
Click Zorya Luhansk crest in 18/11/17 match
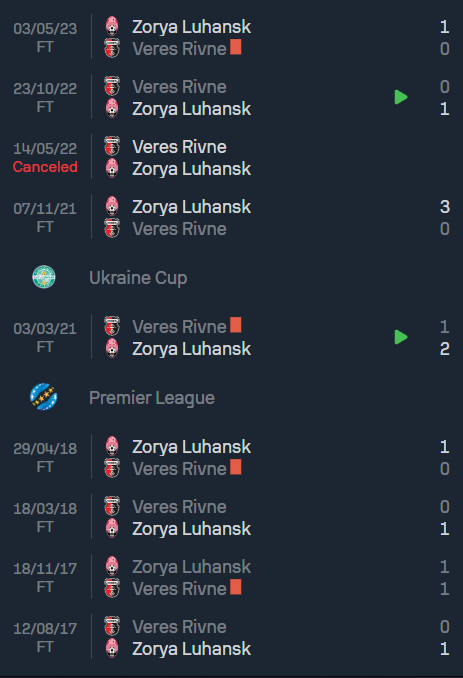pos(112,566)
